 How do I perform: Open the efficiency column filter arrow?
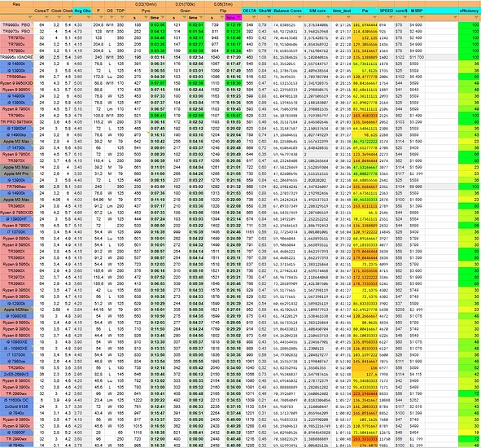click(x=477, y=17)
